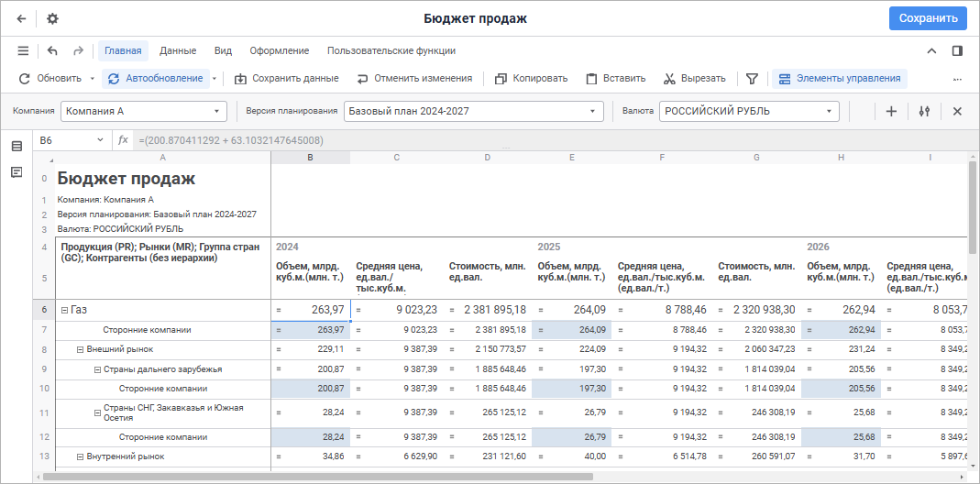
Task: Open settings gear icon
Action: coord(52,18)
